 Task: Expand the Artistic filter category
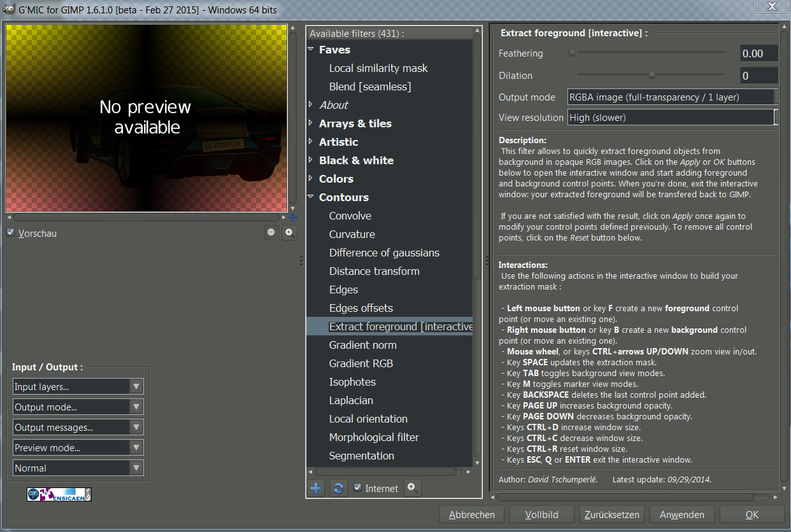311,142
